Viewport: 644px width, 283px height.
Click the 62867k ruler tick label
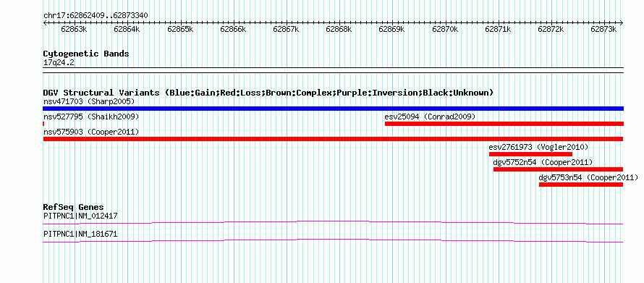point(287,29)
